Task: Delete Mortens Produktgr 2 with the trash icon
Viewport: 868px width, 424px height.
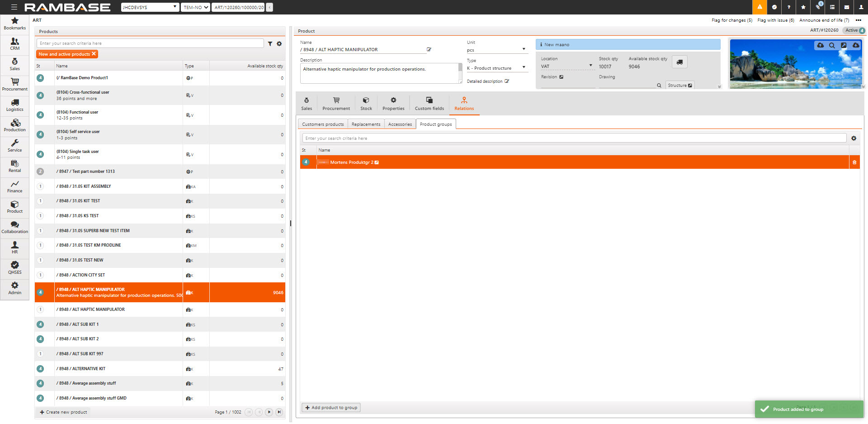Action: [x=854, y=162]
